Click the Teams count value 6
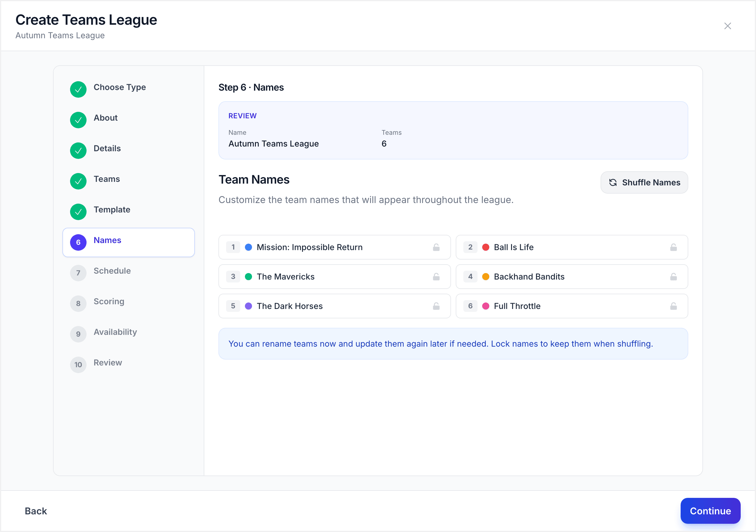The height and width of the screenshot is (532, 756). pyautogui.click(x=384, y=144)
